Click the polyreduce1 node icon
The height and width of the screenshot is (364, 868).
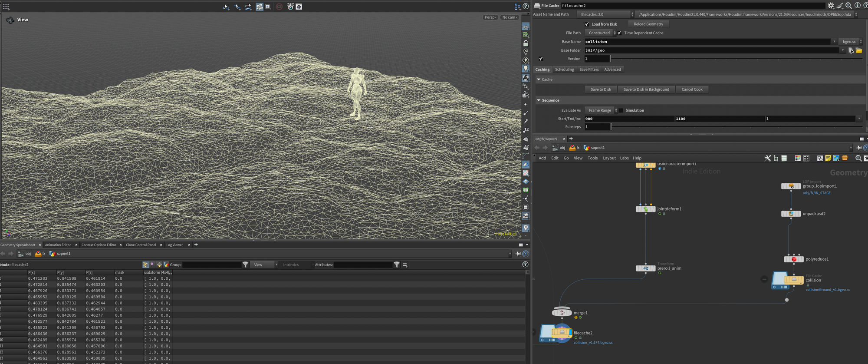pos(793,259)
